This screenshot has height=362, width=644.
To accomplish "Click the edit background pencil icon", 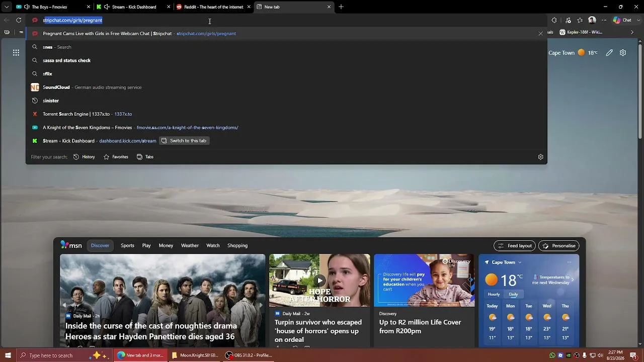I will (609, 53).
